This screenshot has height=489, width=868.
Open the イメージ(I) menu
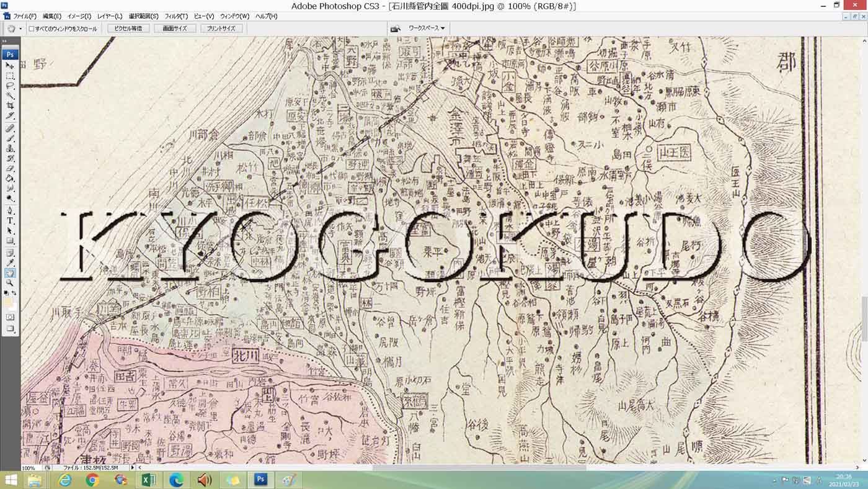[79, 16]
